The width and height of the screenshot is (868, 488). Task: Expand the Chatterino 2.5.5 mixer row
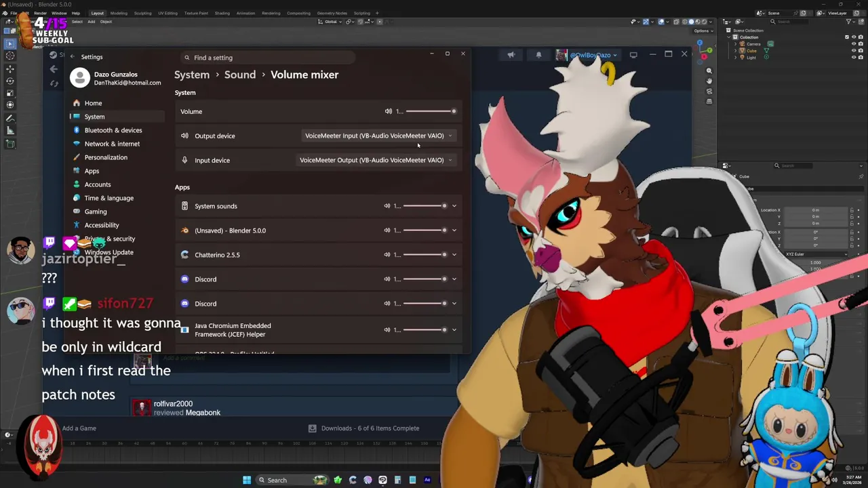(454, 255)
